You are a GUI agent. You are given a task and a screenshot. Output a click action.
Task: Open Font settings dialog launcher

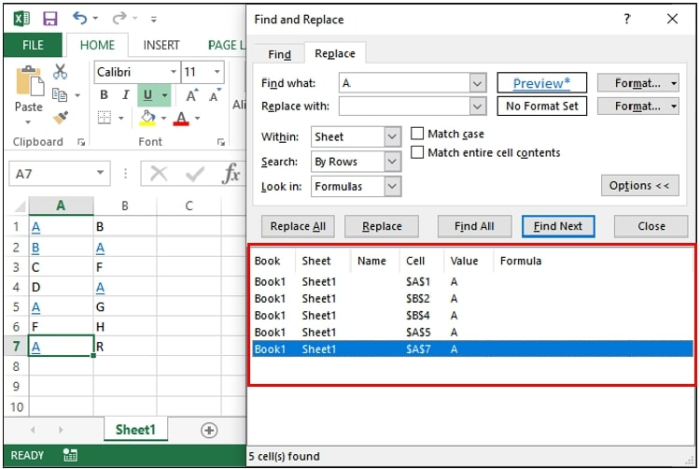pyautogui.click(x=221, y=142)
